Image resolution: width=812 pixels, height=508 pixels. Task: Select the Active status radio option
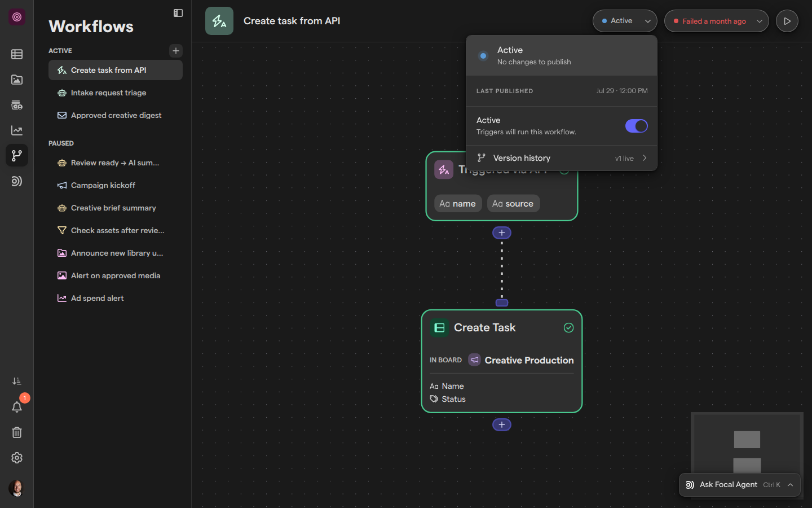tap(483, 56)
